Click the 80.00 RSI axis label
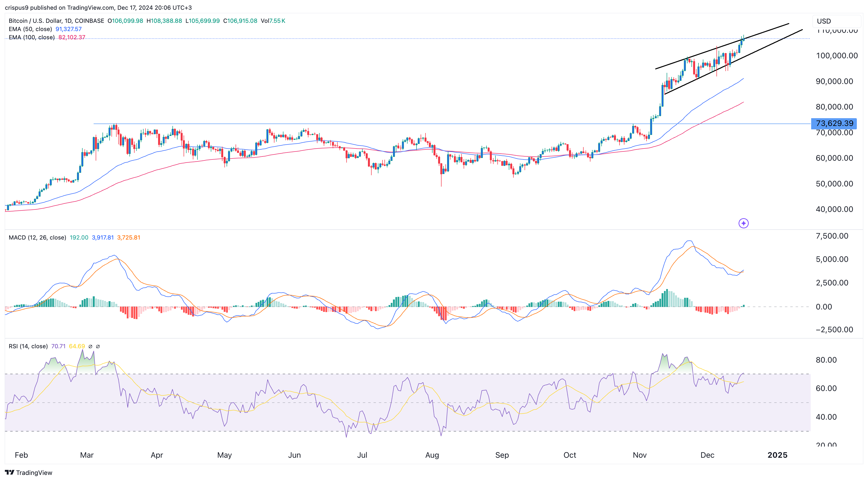Image resolution: width=868 pixels, height=481 pixels. pos(826,360)
